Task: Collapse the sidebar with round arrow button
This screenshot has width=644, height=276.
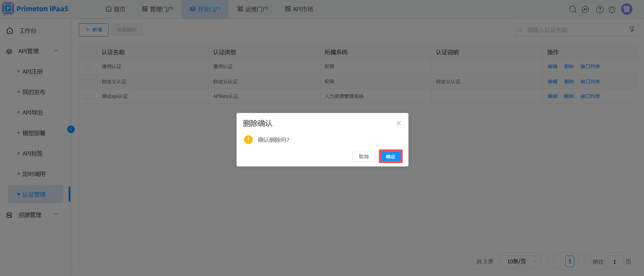Action: coord(71,129)
